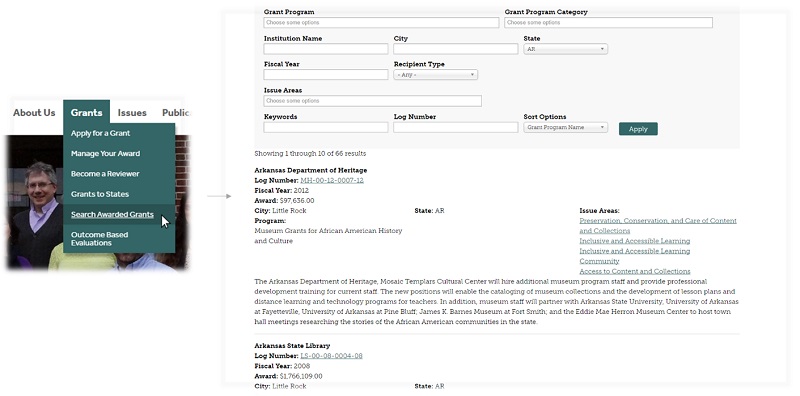This screenshot has height=396, width=800.
Task: Open the State dropdown showing AR
Action: point(565,49)
